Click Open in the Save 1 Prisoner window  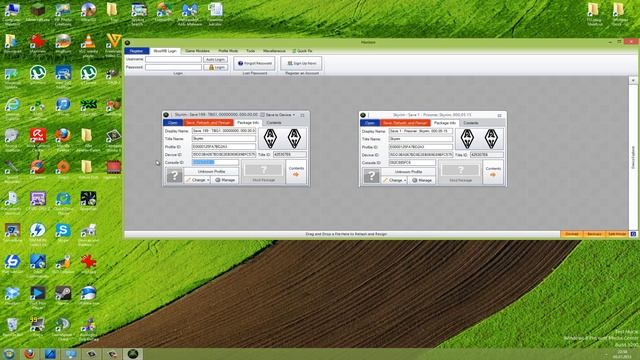click(x=370, y=122)
